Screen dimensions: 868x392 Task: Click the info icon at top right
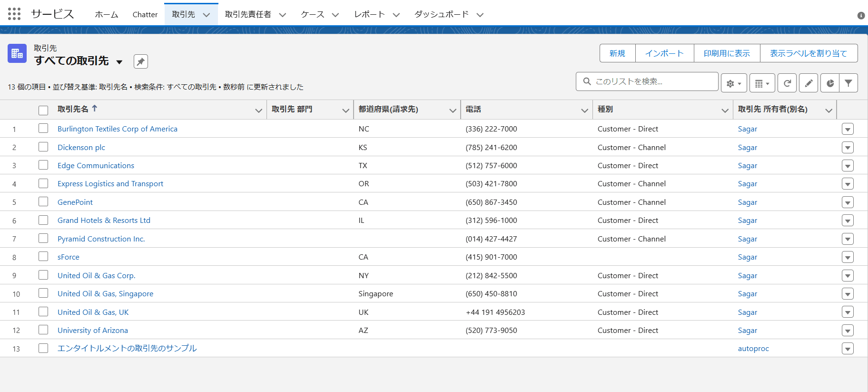point(861,15)
